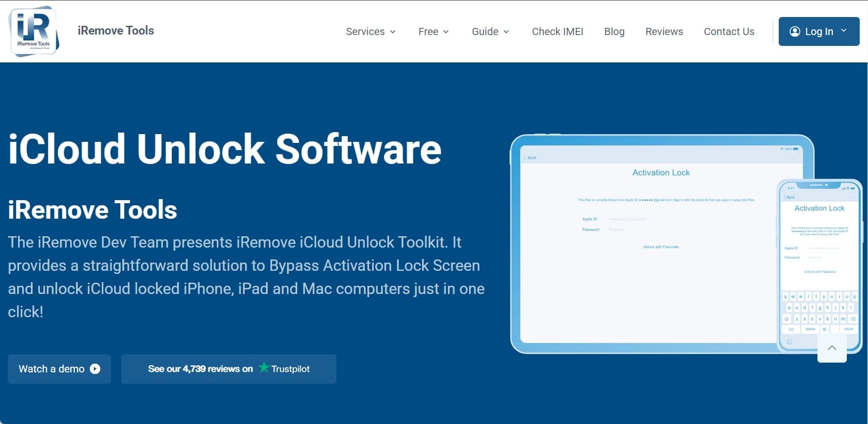
Task: Click the iRemove Tools brand name link
Action: coord(116,30)
